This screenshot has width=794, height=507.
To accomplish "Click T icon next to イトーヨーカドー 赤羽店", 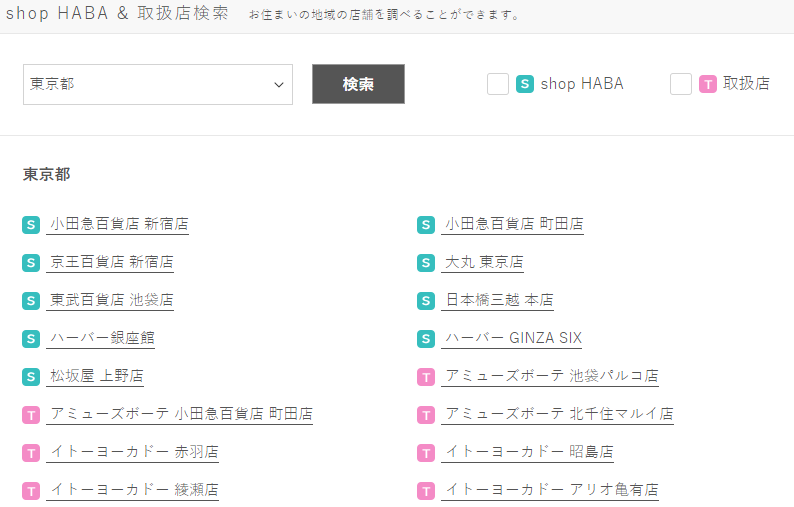I will pos(31,453).
